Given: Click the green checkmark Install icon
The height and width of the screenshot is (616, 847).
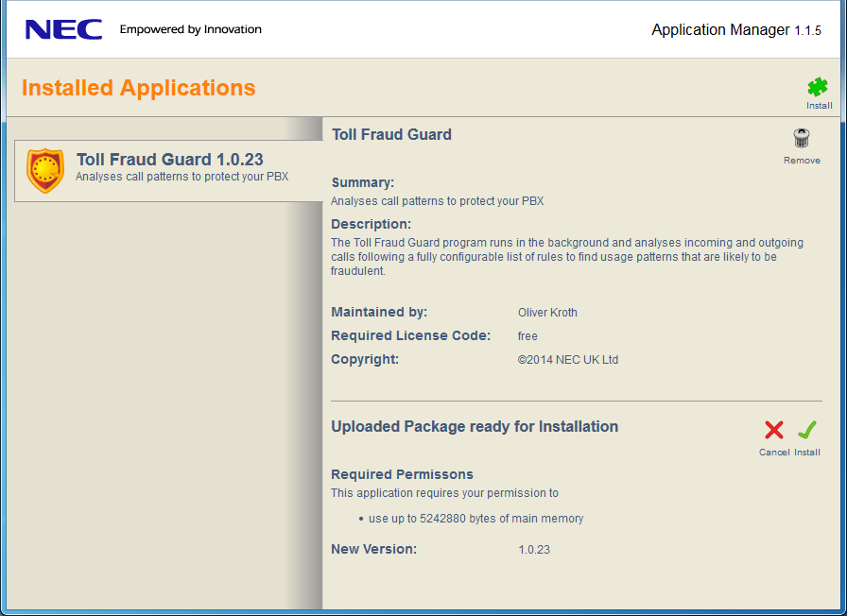Looking at the screenshot, I should (806, 430).
